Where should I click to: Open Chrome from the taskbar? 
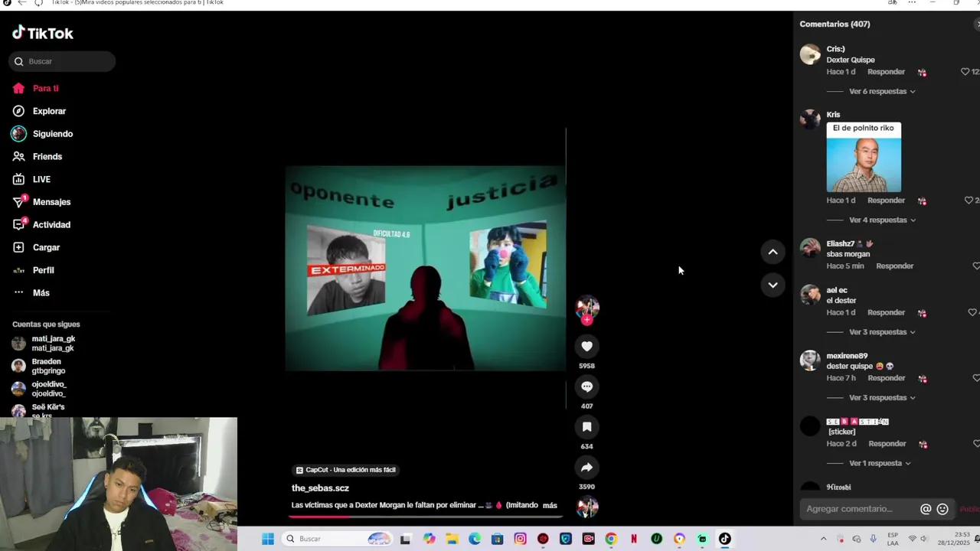[x=610, y=539]
